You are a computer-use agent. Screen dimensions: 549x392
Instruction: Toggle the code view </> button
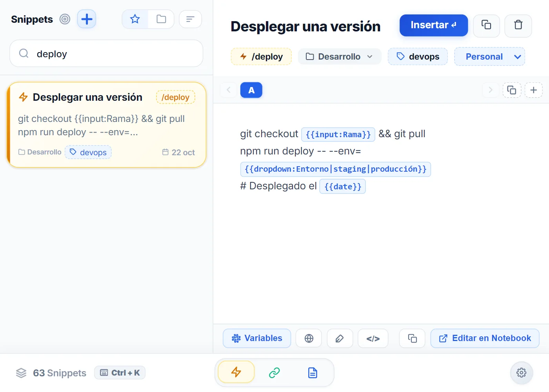pos(373,338)
